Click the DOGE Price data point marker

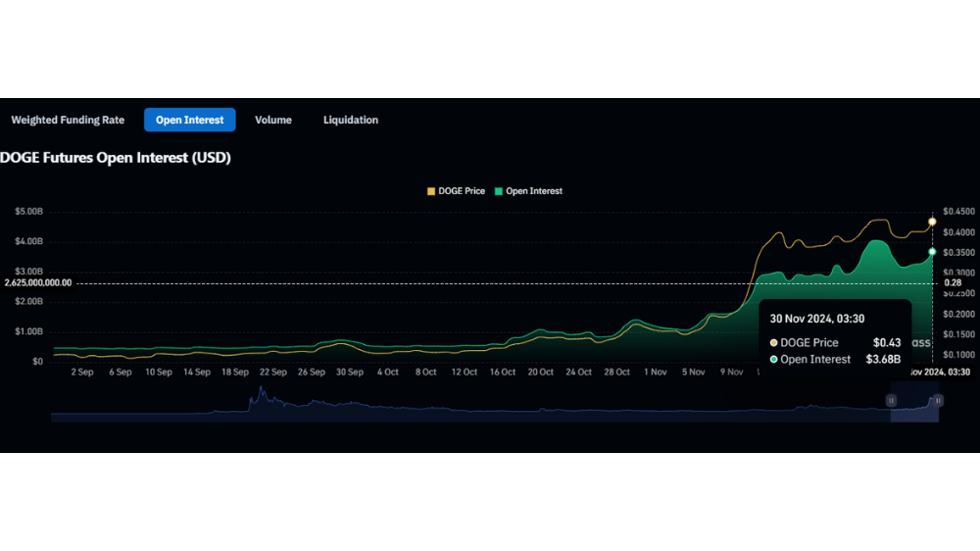[x=932, y=222]
